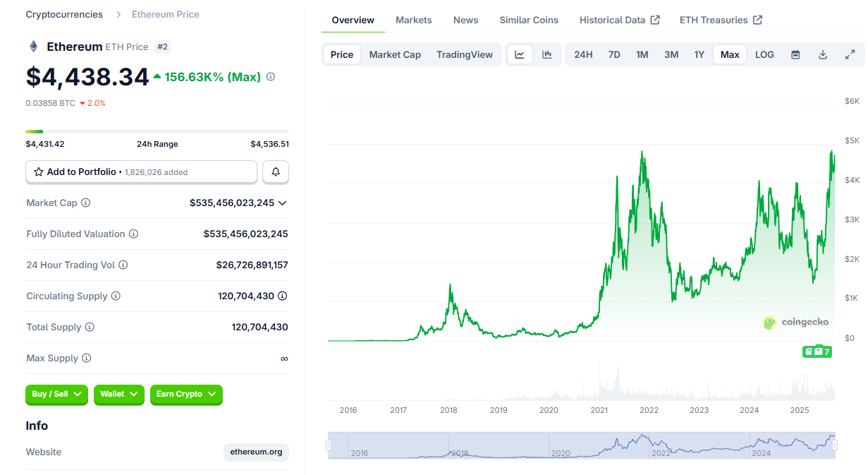Set chart range to 1M
The height and width of the screenshot is (475, 868).
(642, 54)
